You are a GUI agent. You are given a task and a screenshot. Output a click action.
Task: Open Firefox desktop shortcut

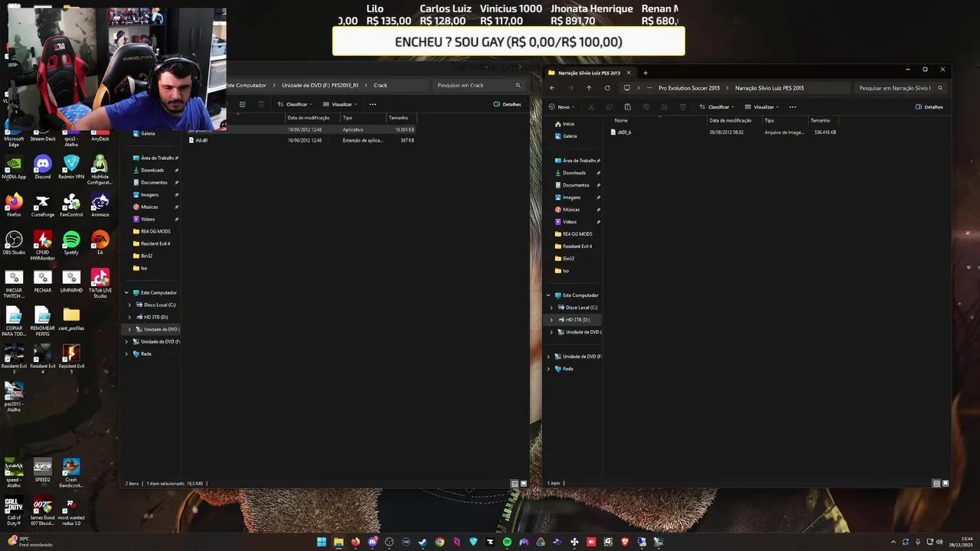14,205
